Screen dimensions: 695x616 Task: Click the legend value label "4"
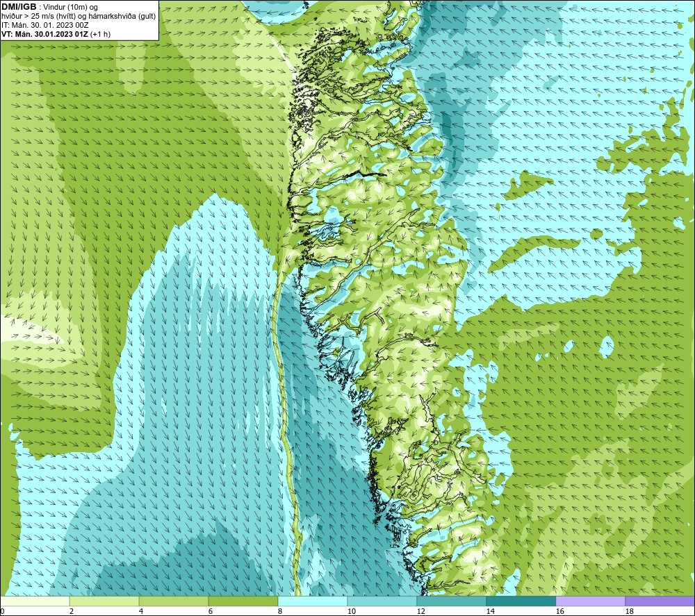pyautogui.click(x=141, y=611)
